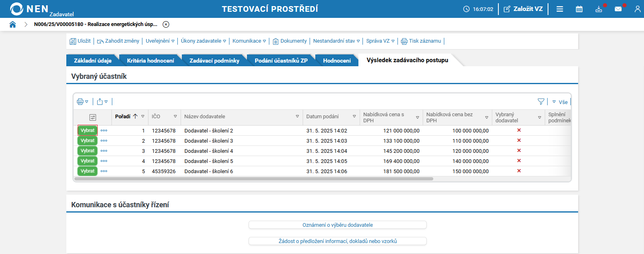Viewport: 644px width, 254px height.
Task: Open the user profile icon
Action: point(637,9)
